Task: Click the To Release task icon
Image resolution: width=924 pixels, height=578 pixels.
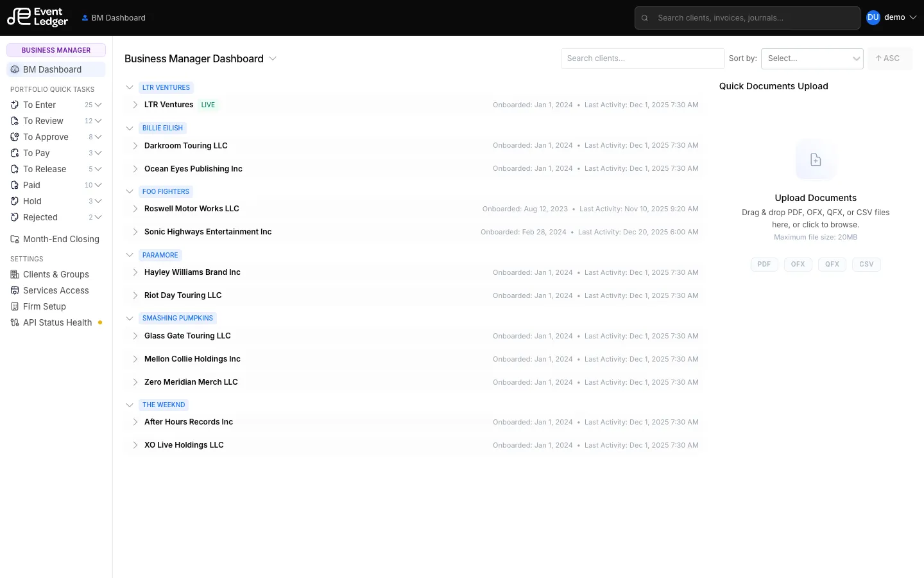Action: coord(15,169)
